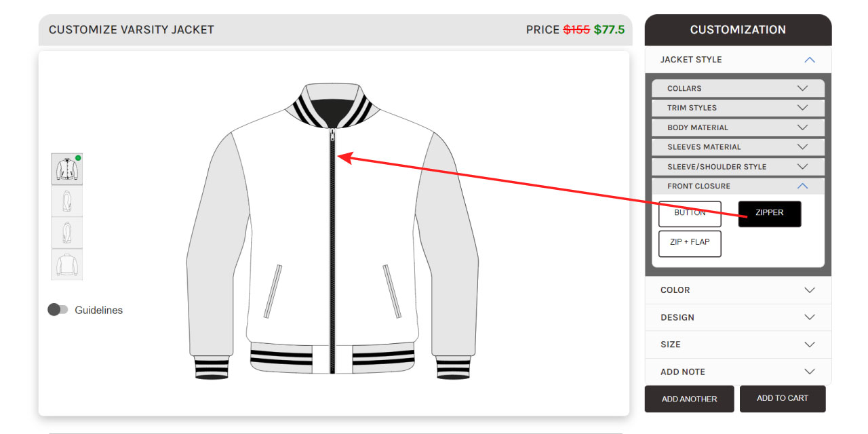Click the Add Another button
Viewport: 868px width, 434px height.
(x=689, y=399)
